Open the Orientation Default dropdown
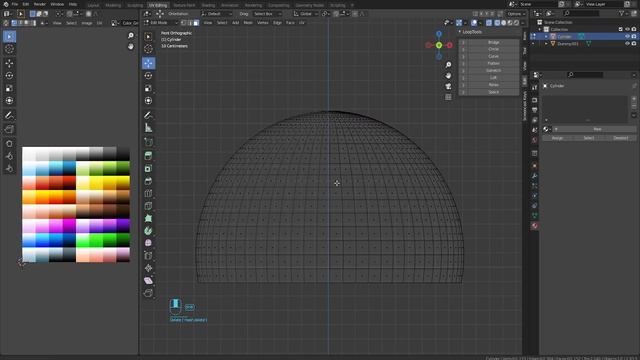Viewport: 640px width, 360px height. (216, 14)
